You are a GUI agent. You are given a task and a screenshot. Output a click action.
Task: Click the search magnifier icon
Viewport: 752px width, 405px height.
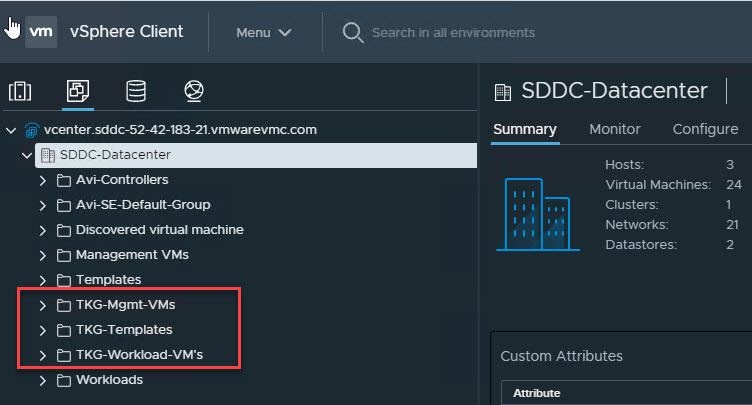click(x=352, y=32)
